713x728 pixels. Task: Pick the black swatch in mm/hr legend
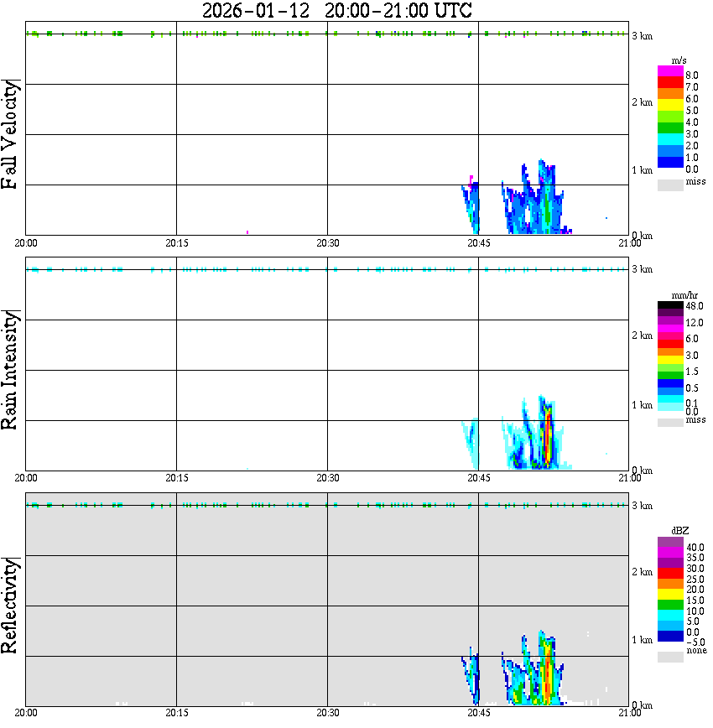click(670, 305)
